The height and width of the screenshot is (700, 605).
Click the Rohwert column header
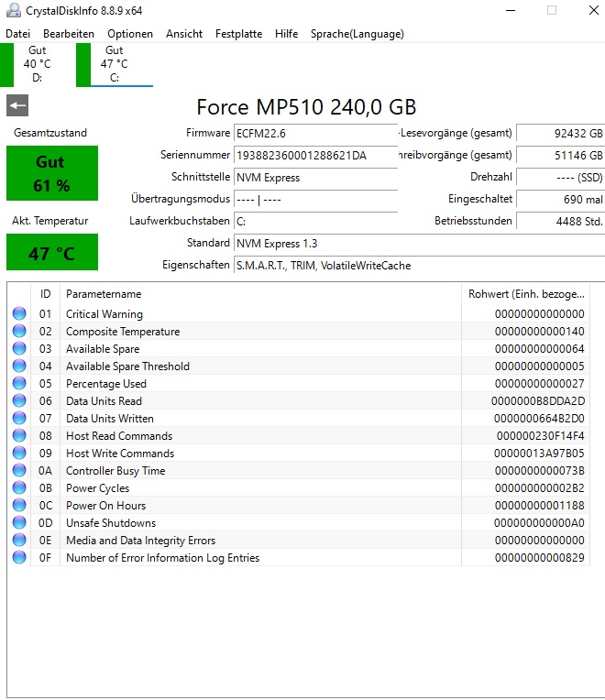[526, 294]
